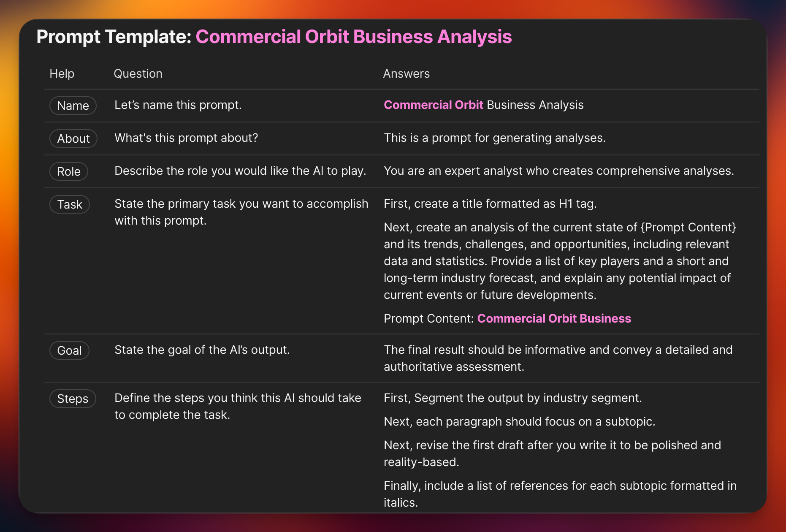The image size is (786, 532).
Task: Click pink 'Commercial Orbit Business' after Prompt Content
Action: [554, 318]
